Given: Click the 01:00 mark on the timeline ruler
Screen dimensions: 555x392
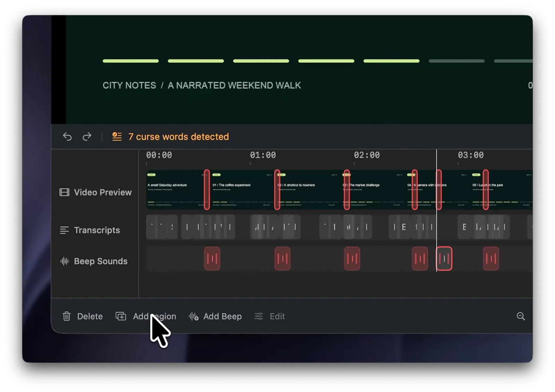Looking at the screenshot, I should coord(263,155).
